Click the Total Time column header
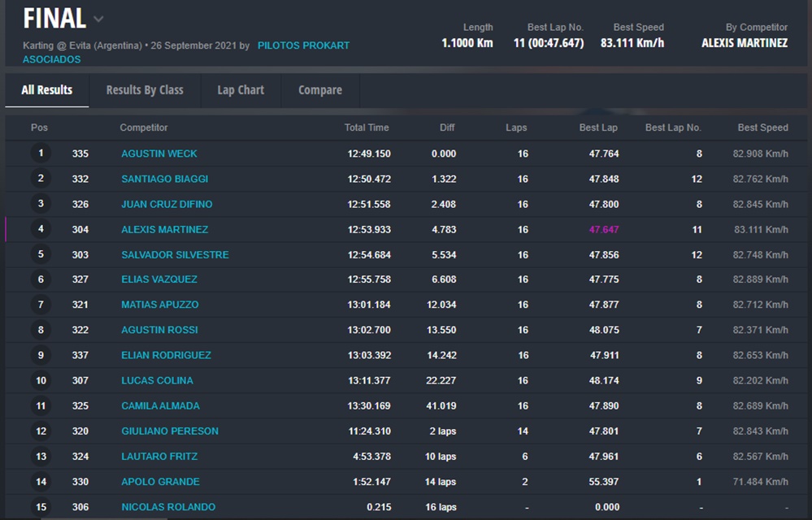Image resolution: width=812 pixels, height=520 pixels. (x=367, y=128)
